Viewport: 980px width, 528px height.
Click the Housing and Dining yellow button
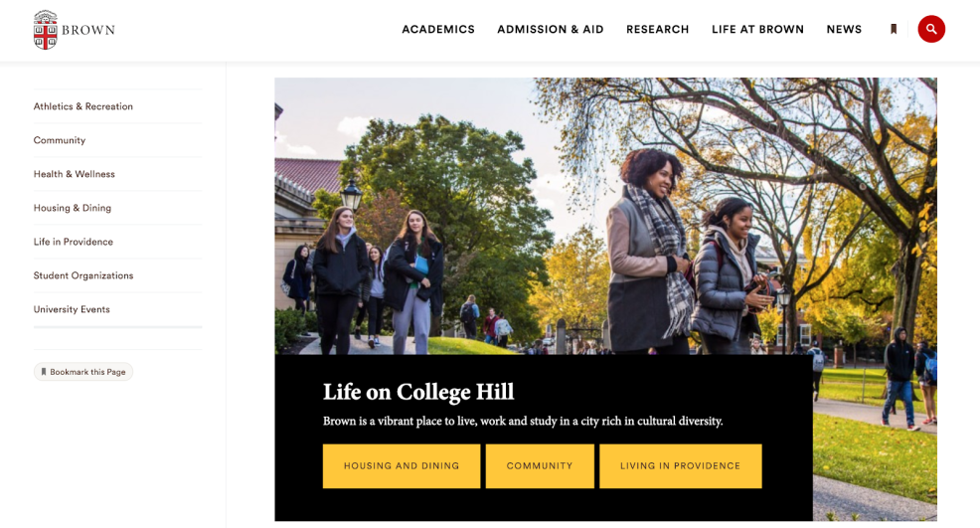(x=402, y=466)
